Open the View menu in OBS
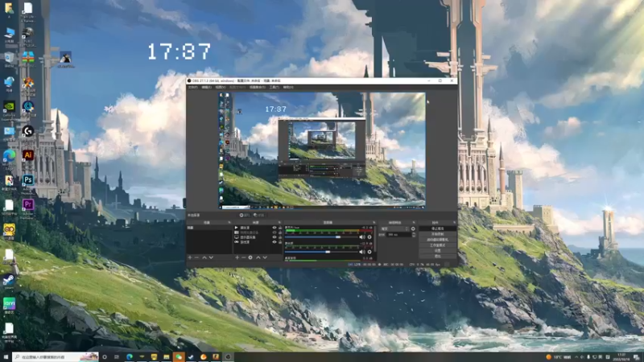644x362 pixels. 220,87
